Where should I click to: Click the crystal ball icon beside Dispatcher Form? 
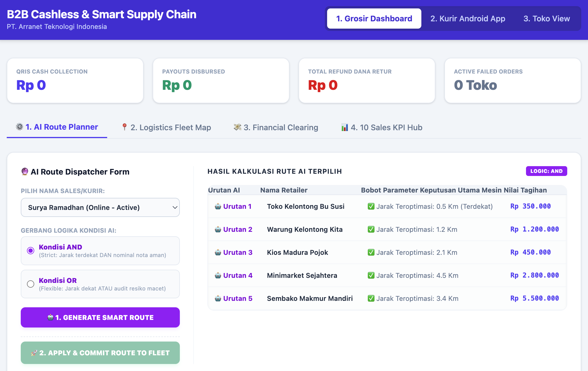tap(25, 171)
